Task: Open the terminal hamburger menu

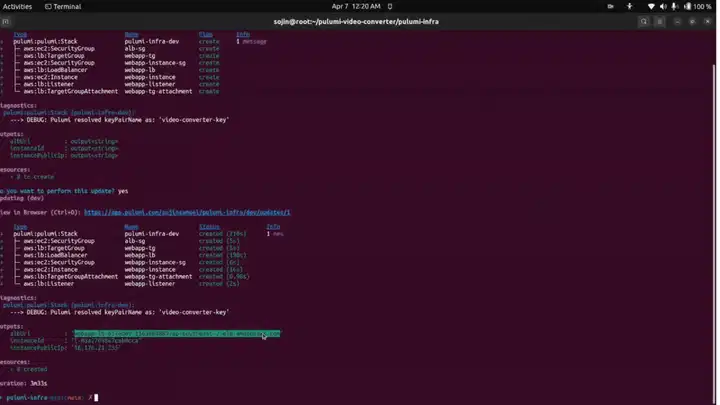Action: (x=660, y=22)
